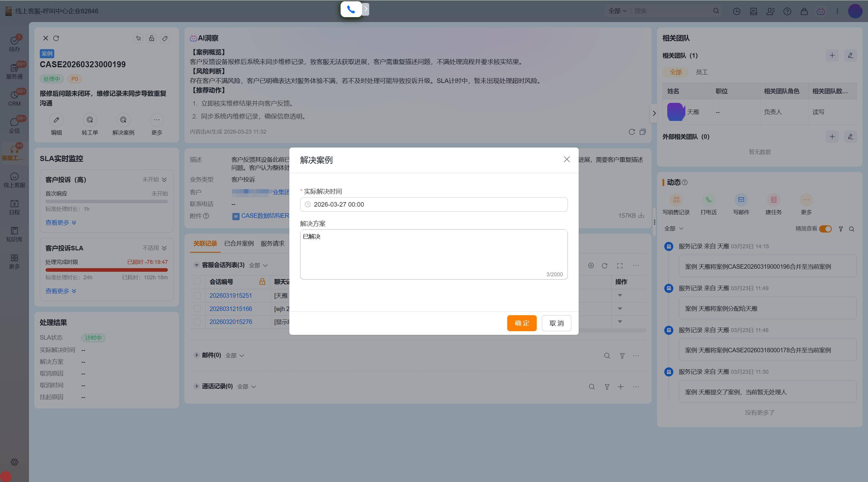Switch to the 已合并案例 tab

click(239, 243)
